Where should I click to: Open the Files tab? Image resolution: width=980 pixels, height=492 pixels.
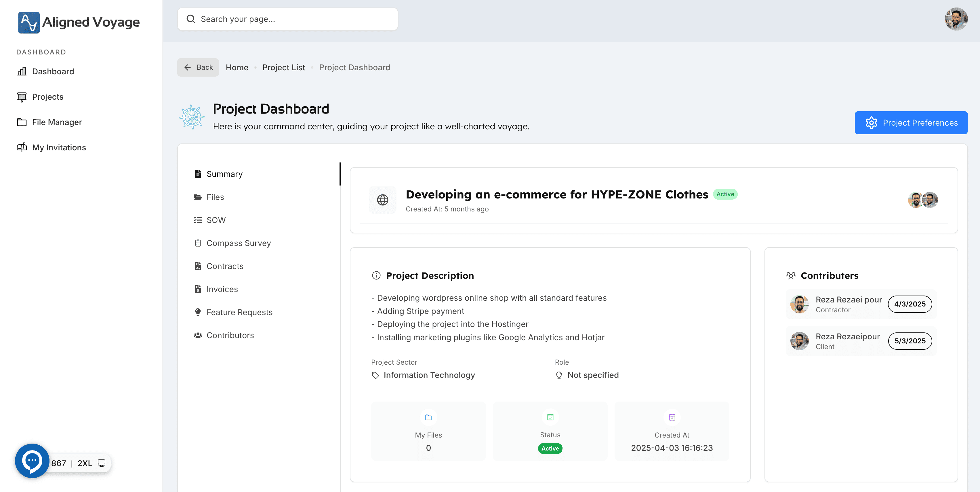click(215, 197)
